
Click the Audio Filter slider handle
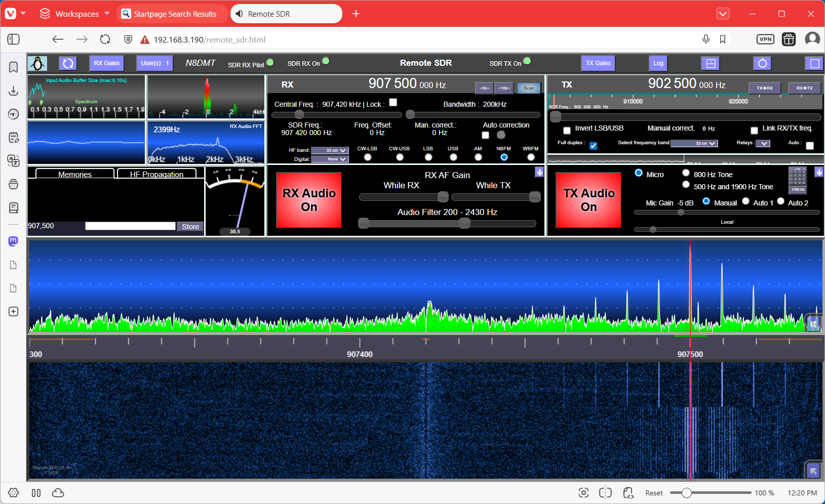coord(464,224)
